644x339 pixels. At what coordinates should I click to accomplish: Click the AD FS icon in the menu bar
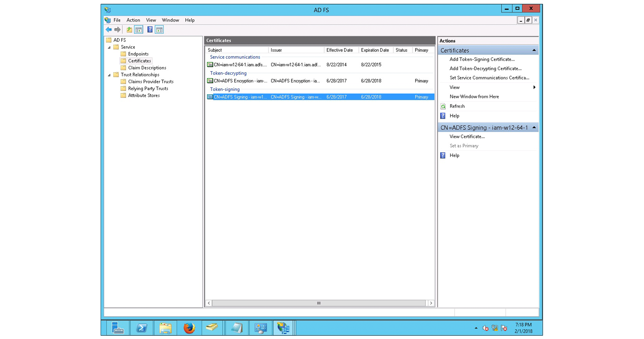[x=108, y=20]
